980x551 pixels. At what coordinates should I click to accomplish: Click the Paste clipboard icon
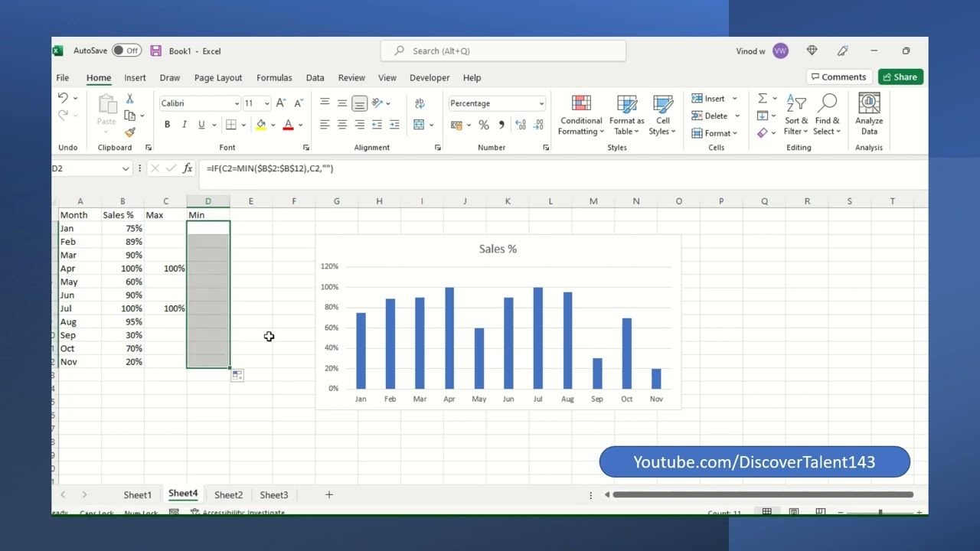coord(106,105)
